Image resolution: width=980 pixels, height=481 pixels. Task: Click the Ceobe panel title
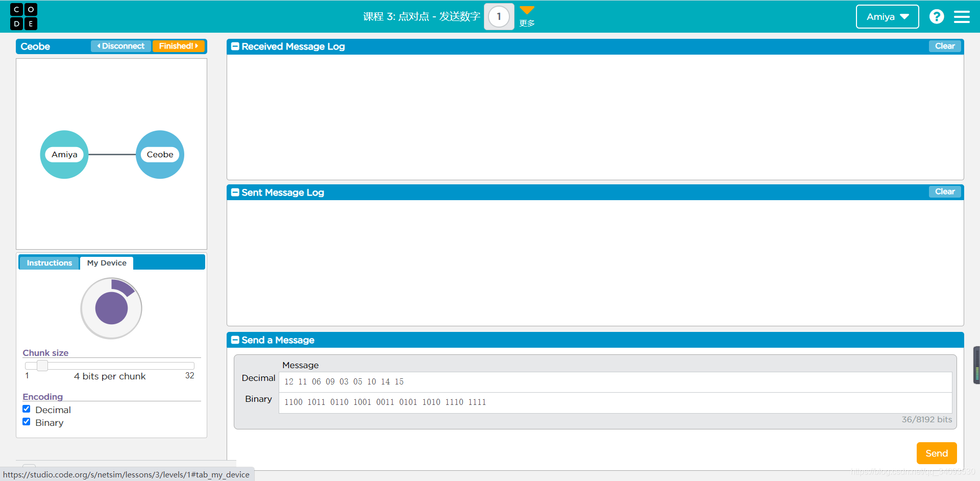tap(35, 46)
